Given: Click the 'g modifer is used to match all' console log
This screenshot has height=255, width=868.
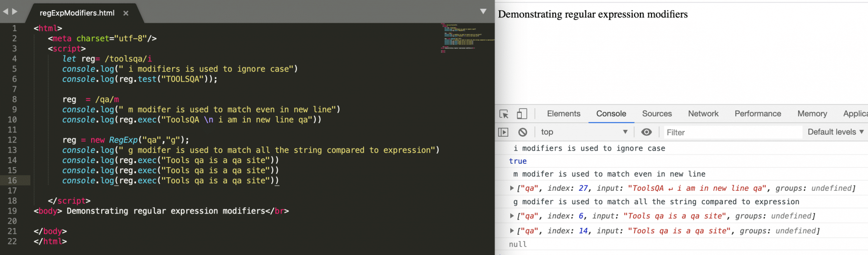Looking at the screenshot, I should point(656,202).
